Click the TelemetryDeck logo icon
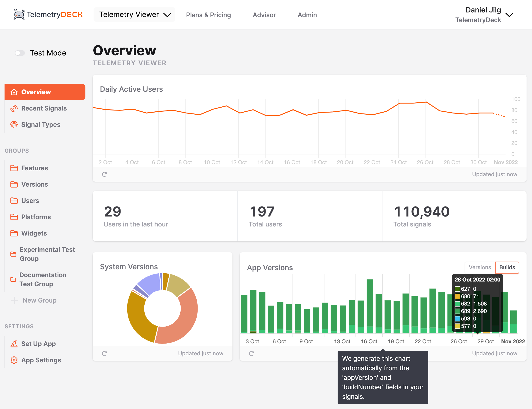The image size is (532, 409). coord(19,14)
